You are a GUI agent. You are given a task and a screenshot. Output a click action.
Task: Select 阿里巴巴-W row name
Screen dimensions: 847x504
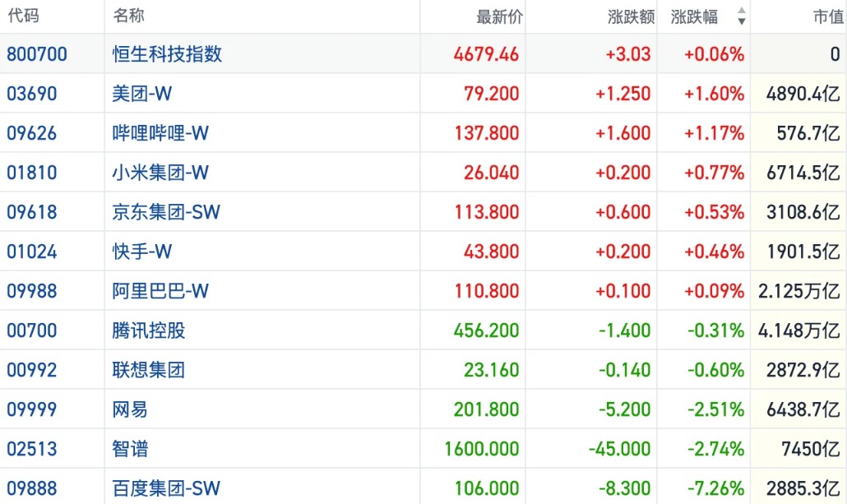coord(160,290)
